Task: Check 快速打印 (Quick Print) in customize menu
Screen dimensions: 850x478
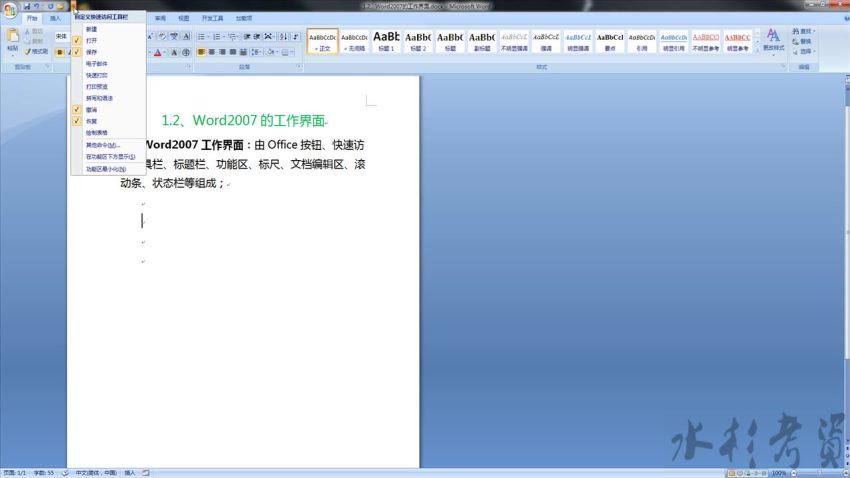Action: (x=108, y=75)
